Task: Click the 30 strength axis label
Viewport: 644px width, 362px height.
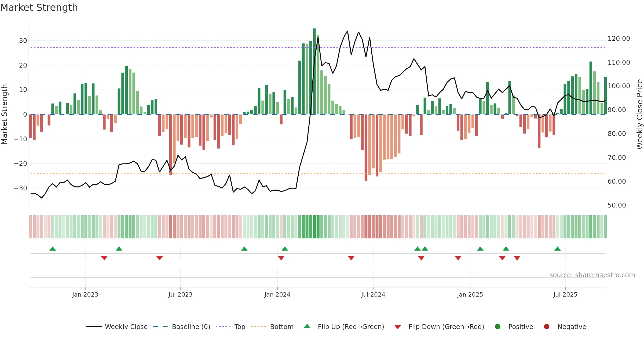Action: (23, 41)
